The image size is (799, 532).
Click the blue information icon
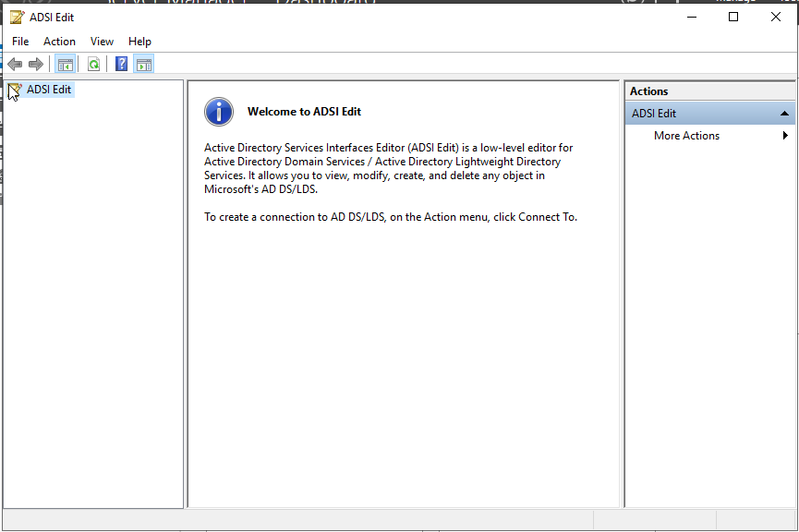219,112
